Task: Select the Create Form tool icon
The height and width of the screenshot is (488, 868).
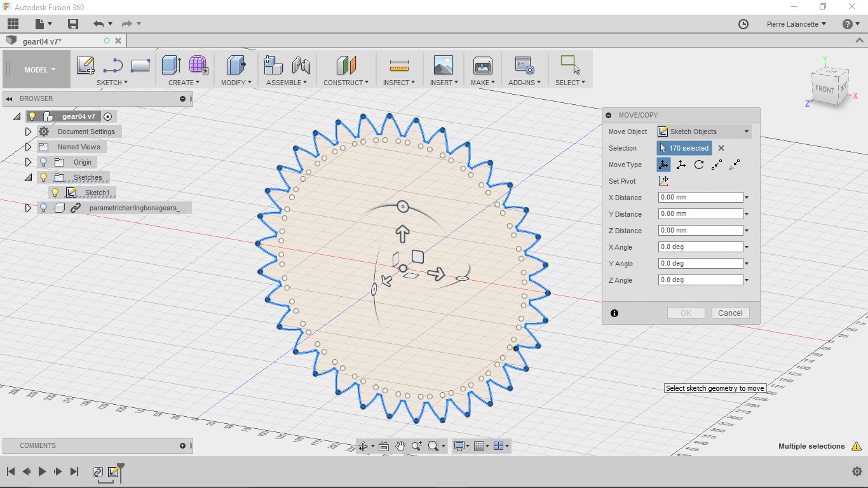Action: 198,65
